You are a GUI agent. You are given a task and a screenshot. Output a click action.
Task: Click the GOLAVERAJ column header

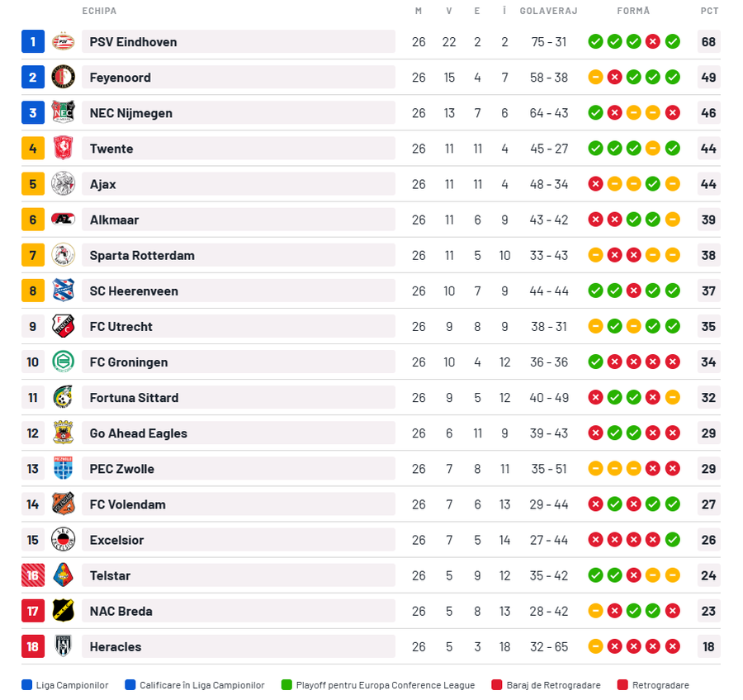(548, 11)
